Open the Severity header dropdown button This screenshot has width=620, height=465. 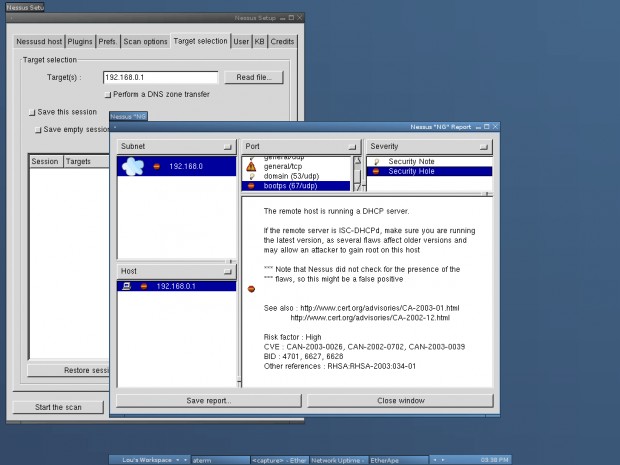[x=484, y=147]
